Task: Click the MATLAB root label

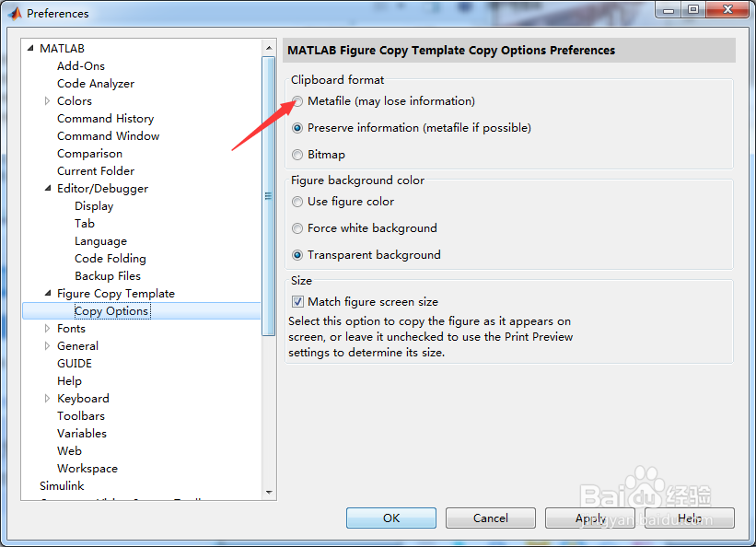Action: tap(63, 48)
